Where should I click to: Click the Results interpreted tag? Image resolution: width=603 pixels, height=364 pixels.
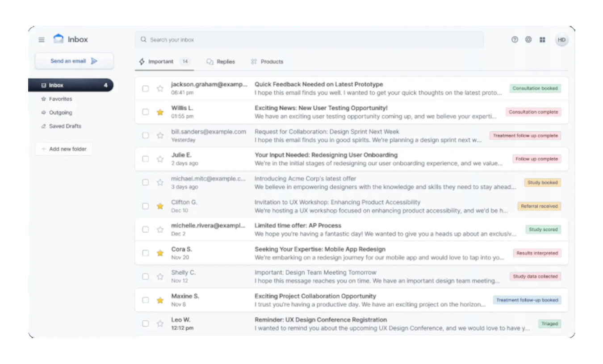click(537, 253)
